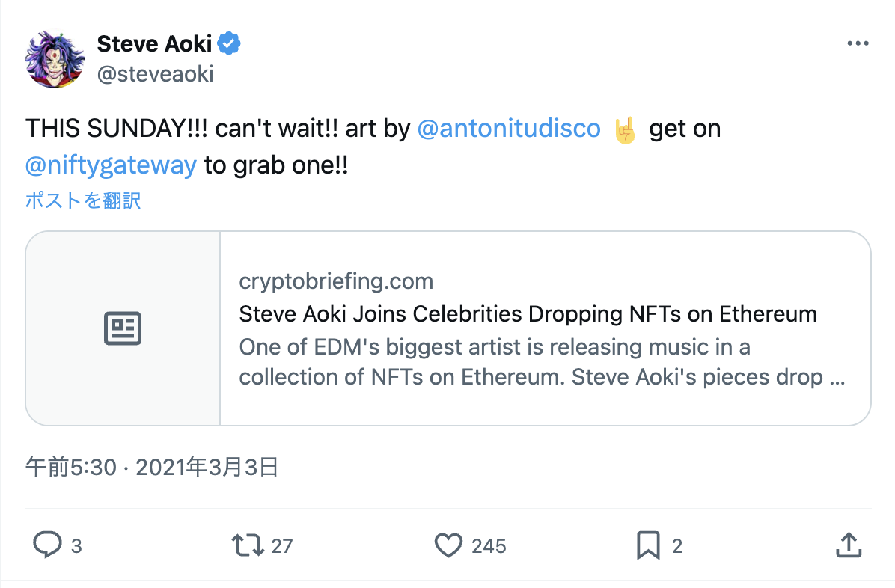This screenshot has height=588, width=895.
Task: Open the @niftygateway mention link
Action: point(111,165)
